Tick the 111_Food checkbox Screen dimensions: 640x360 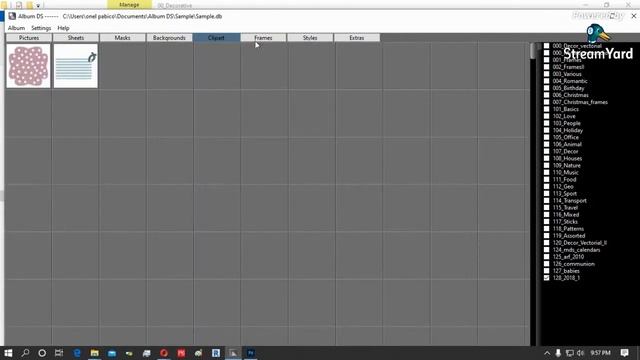[x=547, y=179]
